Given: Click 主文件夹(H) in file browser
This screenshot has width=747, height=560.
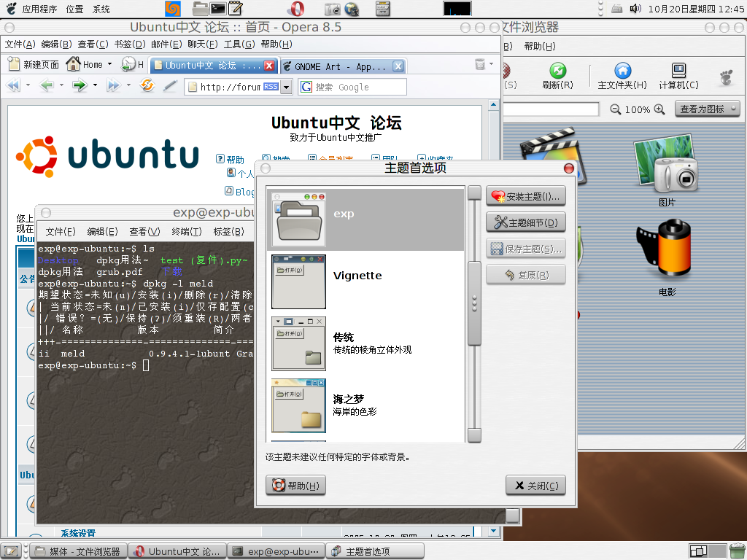Looking at the screenshot, I should [x=622, y=76].
